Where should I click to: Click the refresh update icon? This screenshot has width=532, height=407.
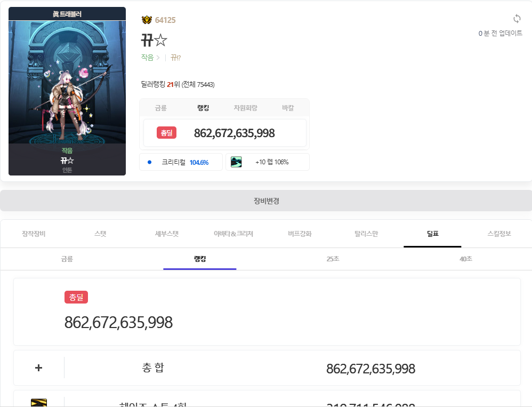click(517, 19)
